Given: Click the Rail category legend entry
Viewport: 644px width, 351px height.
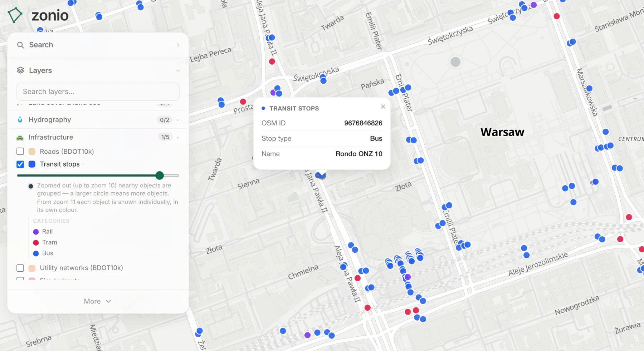Looking at the screenshot, I should pyautogui.click(x=43, y=232).
